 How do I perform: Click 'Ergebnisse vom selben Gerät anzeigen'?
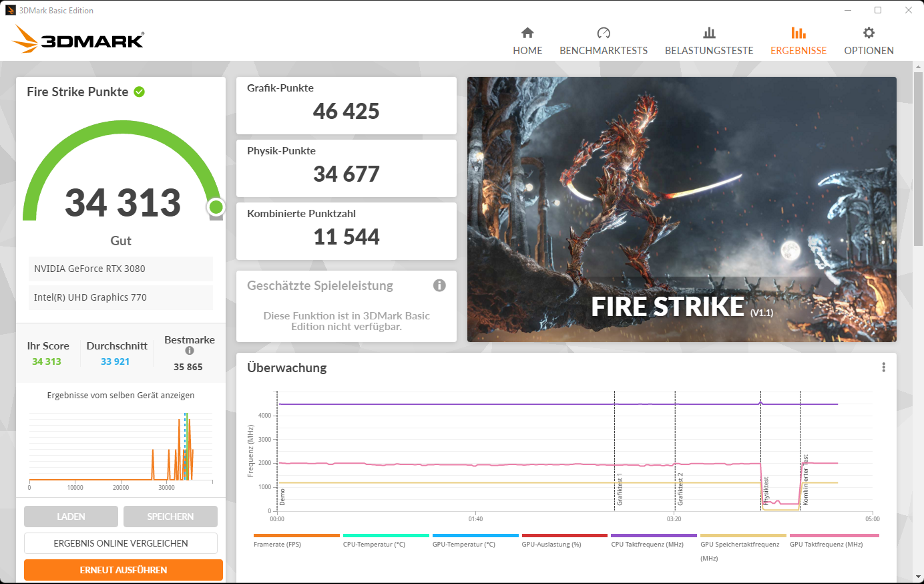coord(121,396)
